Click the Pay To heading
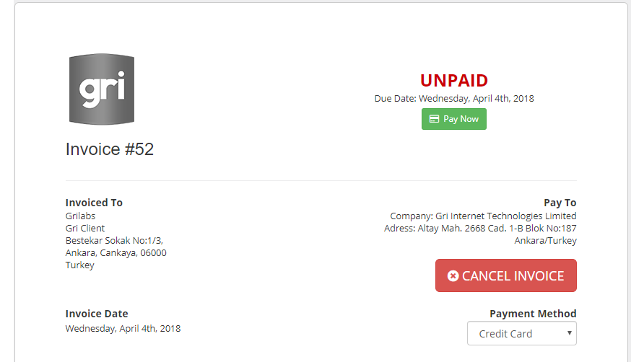The image size is (644, 362). tap(560, 203)
